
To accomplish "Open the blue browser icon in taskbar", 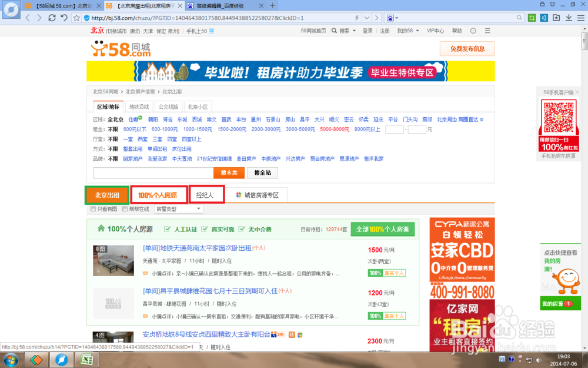I will click(x=62, y=360).
